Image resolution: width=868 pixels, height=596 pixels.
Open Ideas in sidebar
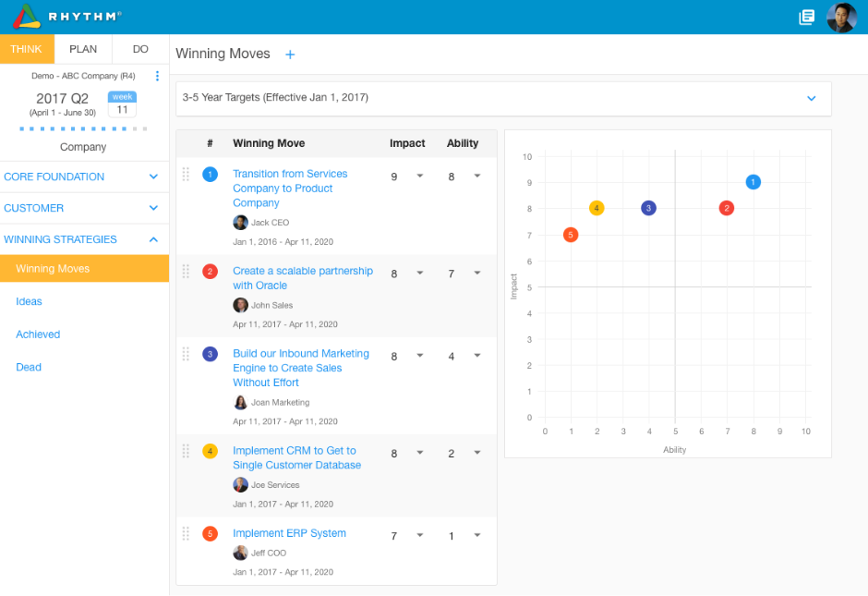[x=29, y=302]
